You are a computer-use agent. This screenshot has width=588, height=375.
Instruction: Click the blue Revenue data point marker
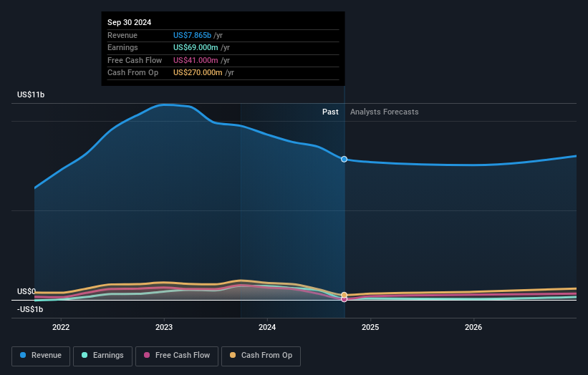pos(344,159)
